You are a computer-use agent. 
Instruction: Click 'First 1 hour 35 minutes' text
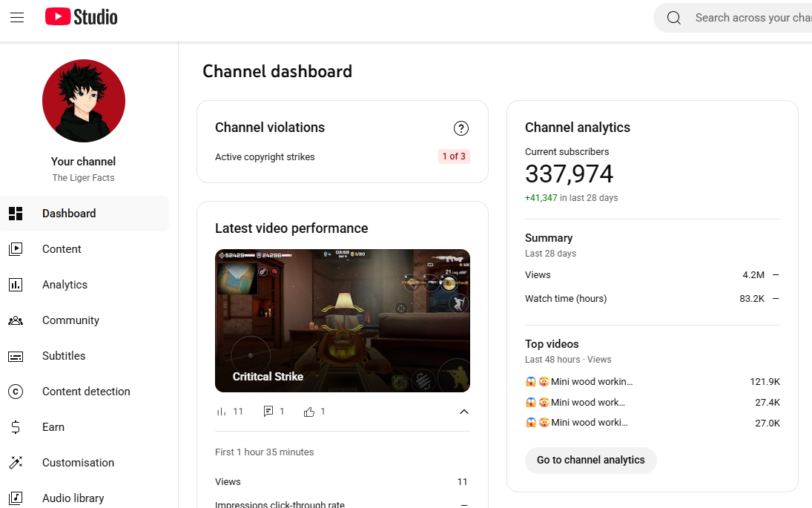click(265, 452)
